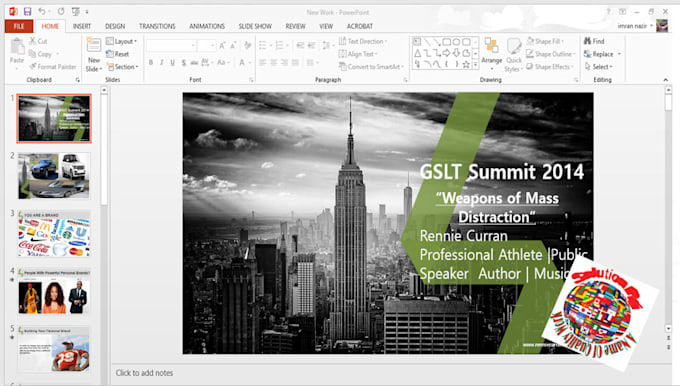Open the font name combo box
The height and width of the screenshot is (386, 680).
(171, 46)
